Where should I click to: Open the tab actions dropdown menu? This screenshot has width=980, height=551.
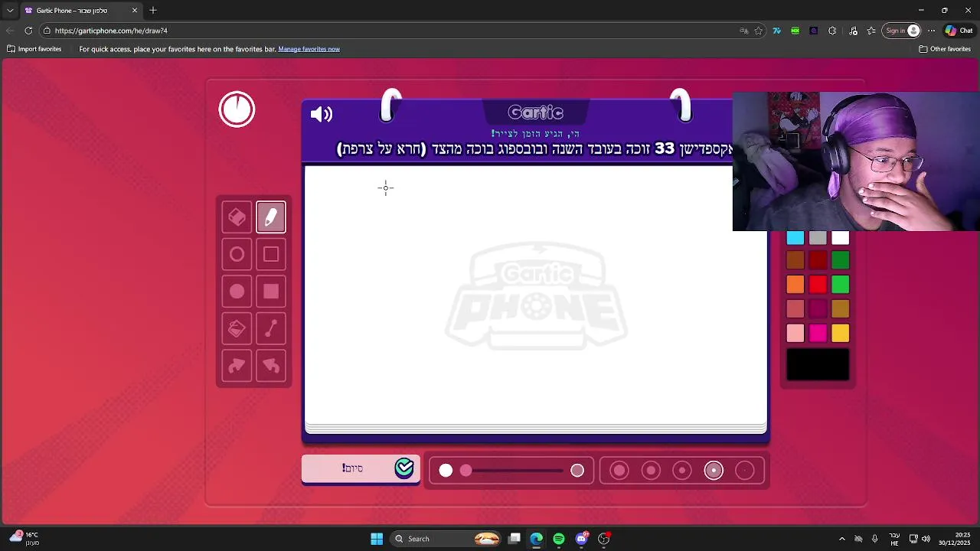(x=10, y=11)
